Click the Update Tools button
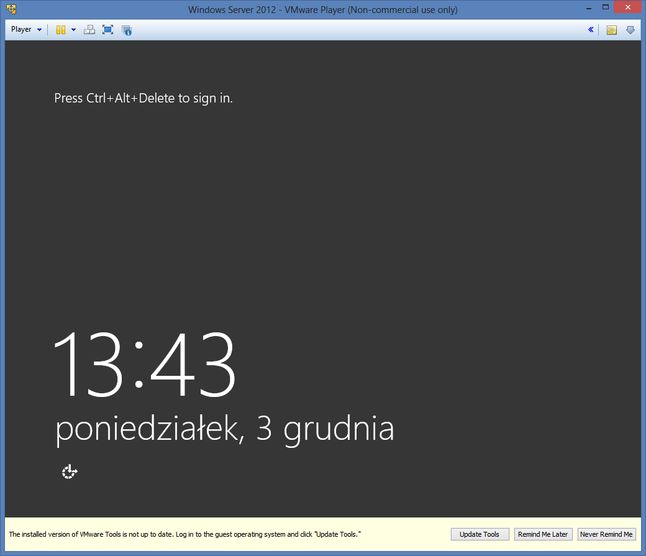Viewport: 646px width, 556px height. (x=480, y=534)
